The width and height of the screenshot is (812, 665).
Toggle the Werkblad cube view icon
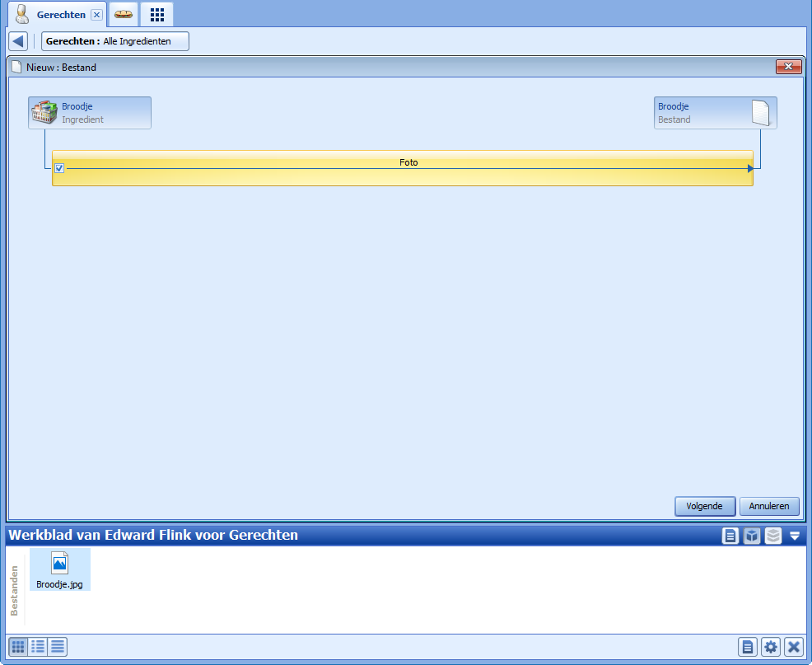click(751, 536)
